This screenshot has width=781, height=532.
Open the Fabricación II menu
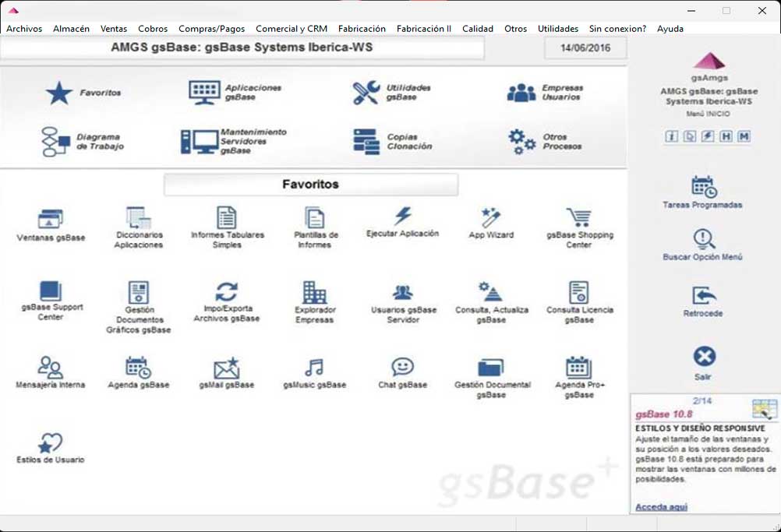coord(424,29)
